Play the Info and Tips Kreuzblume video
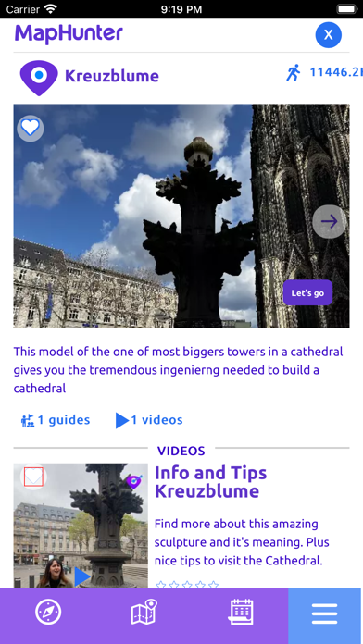This screenshot has height=644, width=363. (82, 577)
